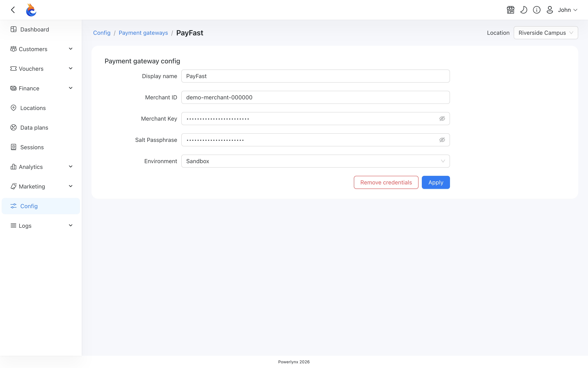
Task: Click the Customers people icon
Action: point(13,49)
